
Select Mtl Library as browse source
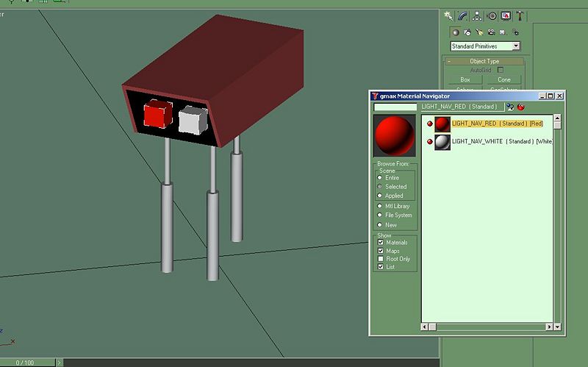tap(380, 207)
